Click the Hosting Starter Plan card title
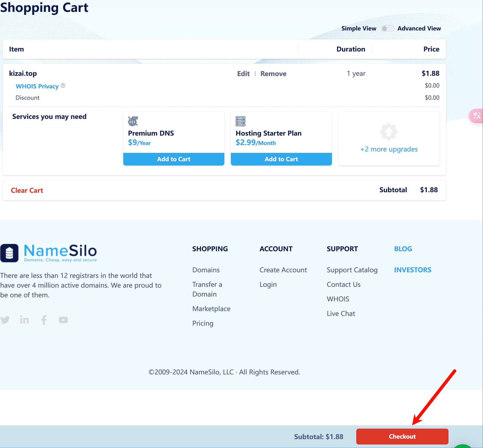Screen dimensions: 483x448 pos(268,133)
